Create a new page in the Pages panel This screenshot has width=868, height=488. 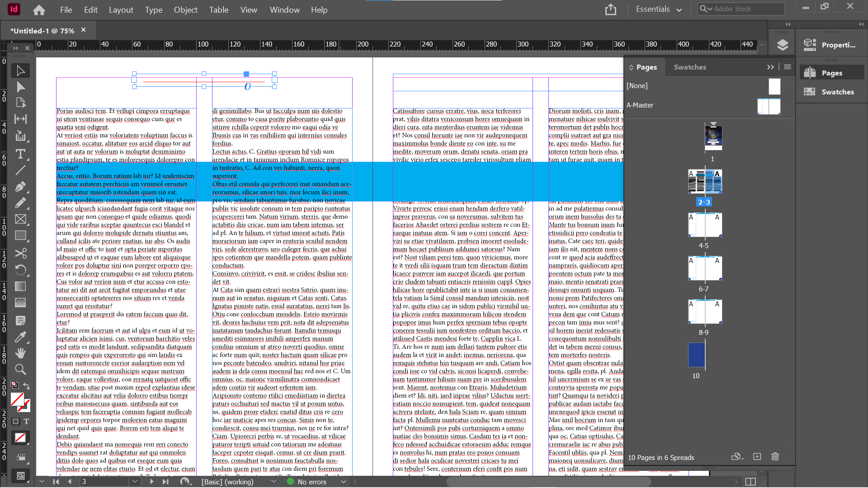click(757, 457)
